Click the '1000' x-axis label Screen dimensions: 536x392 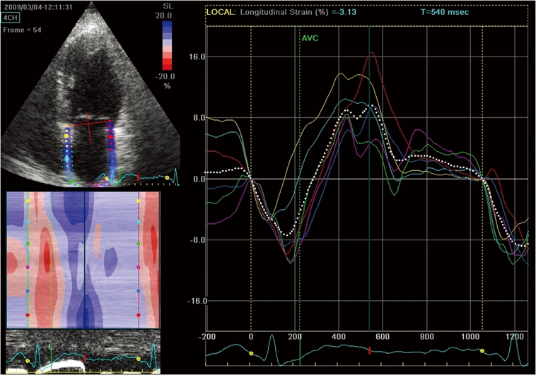coord(470,337)
